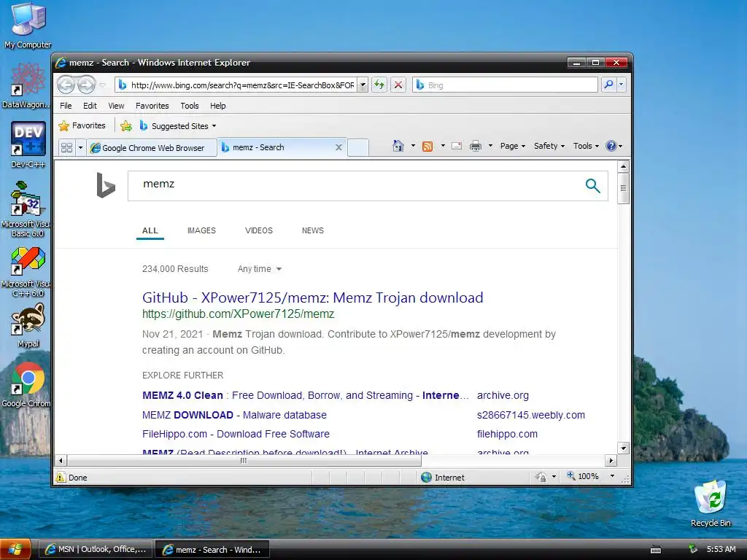Viewport: 747px width, 560px height.
Task: Open the Tools dropdown in the command bar
Action: (586, 146)
